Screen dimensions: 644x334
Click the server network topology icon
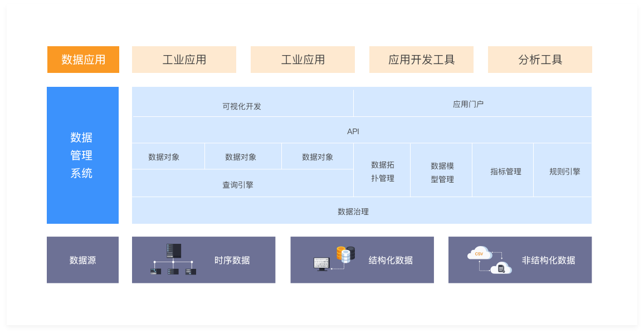(x=173, y=259)
